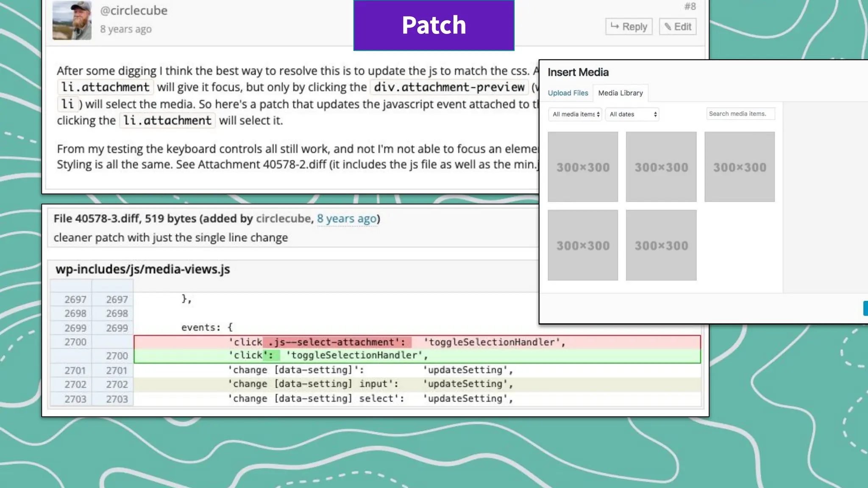Image resolution: width=868 pixels, height=488 pixels.
Task: Select middle 300×300 thumbnail in top row
Action: click(661, 167)
